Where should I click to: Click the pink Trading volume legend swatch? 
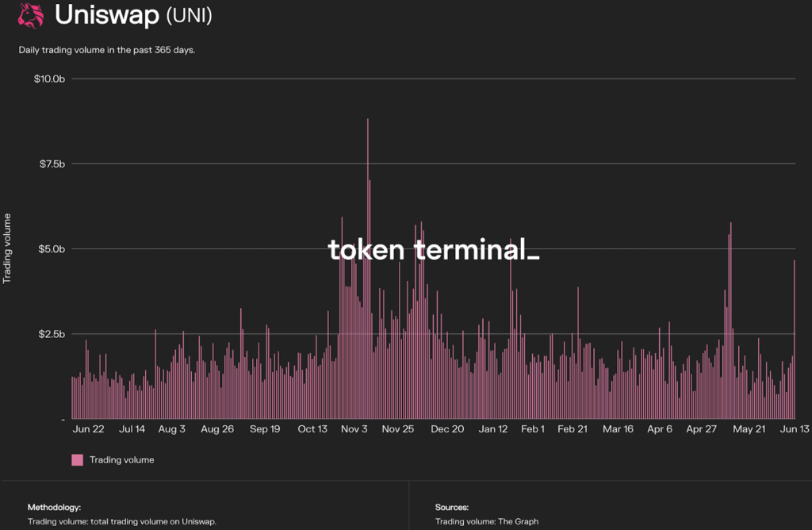(x=77, y=460)
